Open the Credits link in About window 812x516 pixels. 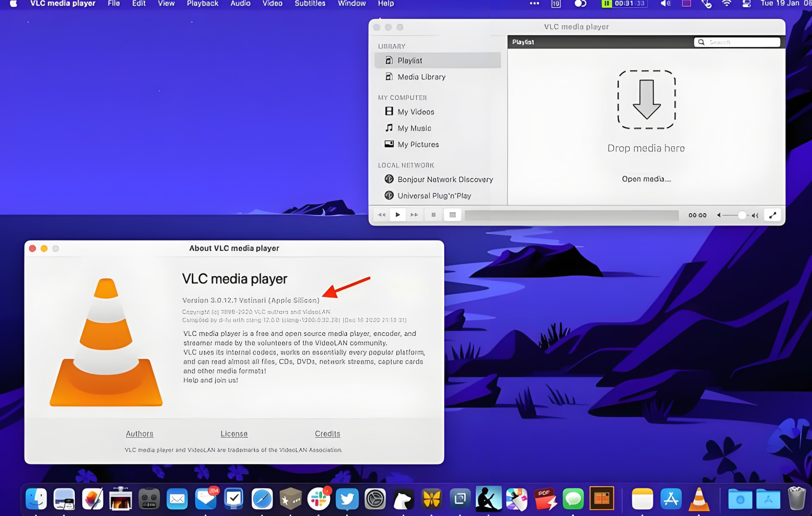click(x=327, y=434)
